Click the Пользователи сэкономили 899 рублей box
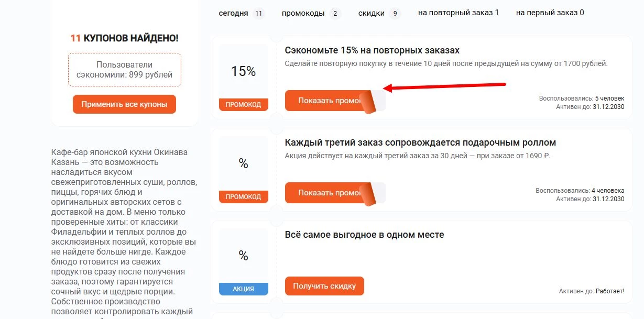 click(124, 69)
